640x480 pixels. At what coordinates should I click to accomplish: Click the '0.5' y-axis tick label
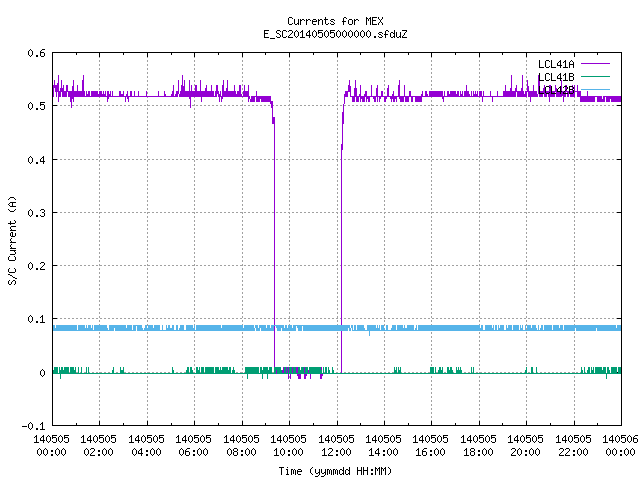pos(36,106)
